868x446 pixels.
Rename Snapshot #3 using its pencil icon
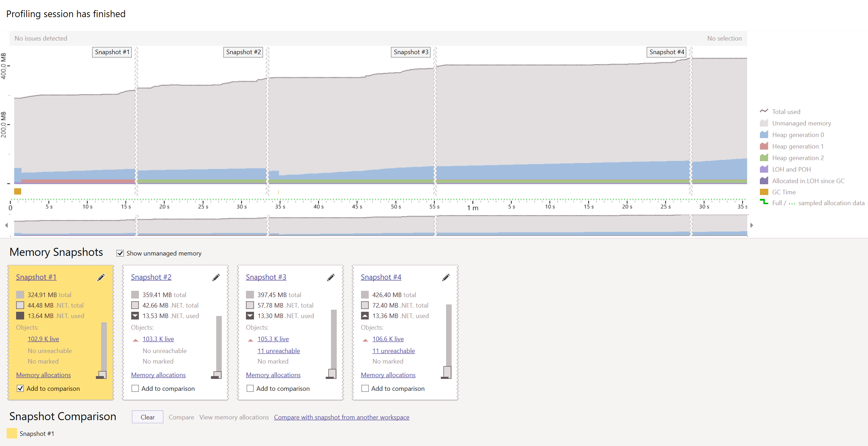tap(331, 278)
